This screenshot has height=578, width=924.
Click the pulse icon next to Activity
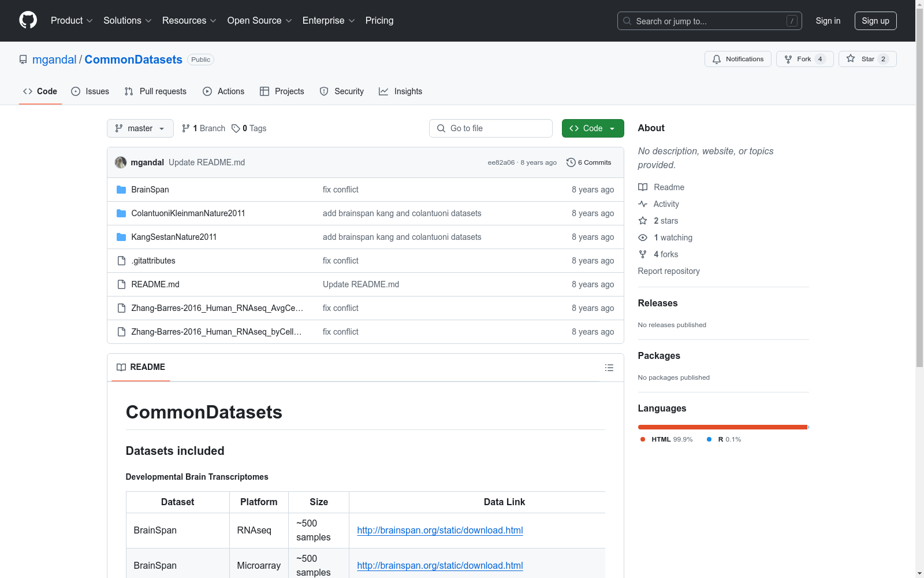(x=643, y=204)
